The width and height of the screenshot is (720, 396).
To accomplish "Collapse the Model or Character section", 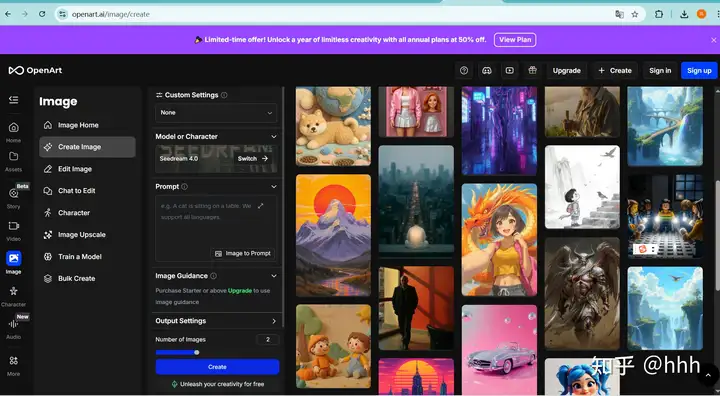I will (274, 136).
